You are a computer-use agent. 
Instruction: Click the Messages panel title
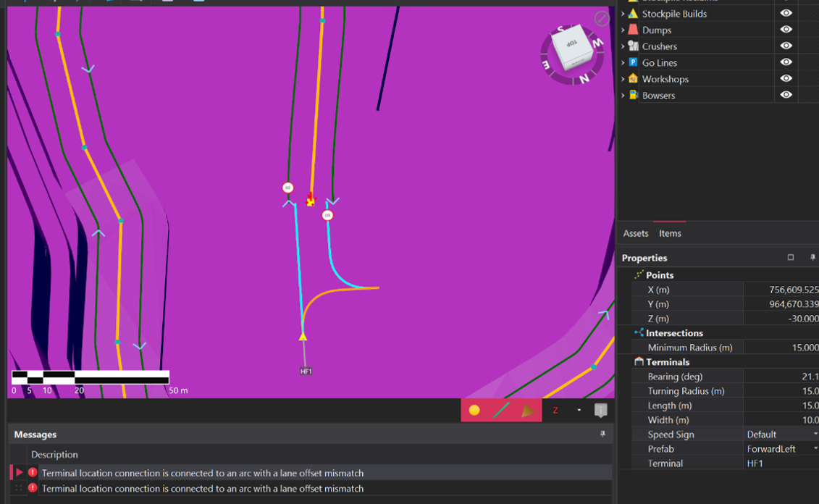pyautogui.click(x=35, y=434)
